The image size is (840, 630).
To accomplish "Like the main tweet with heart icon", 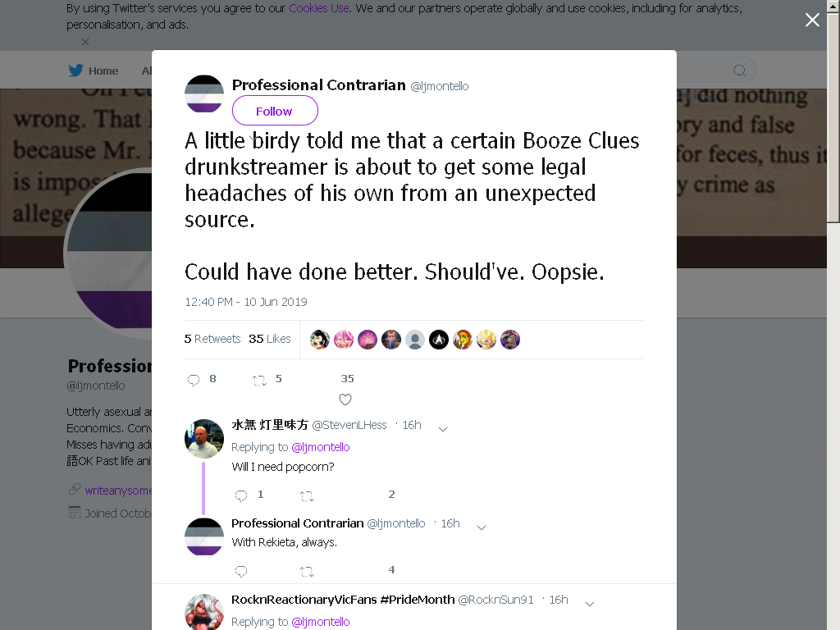I will click(x=345, y=399).
